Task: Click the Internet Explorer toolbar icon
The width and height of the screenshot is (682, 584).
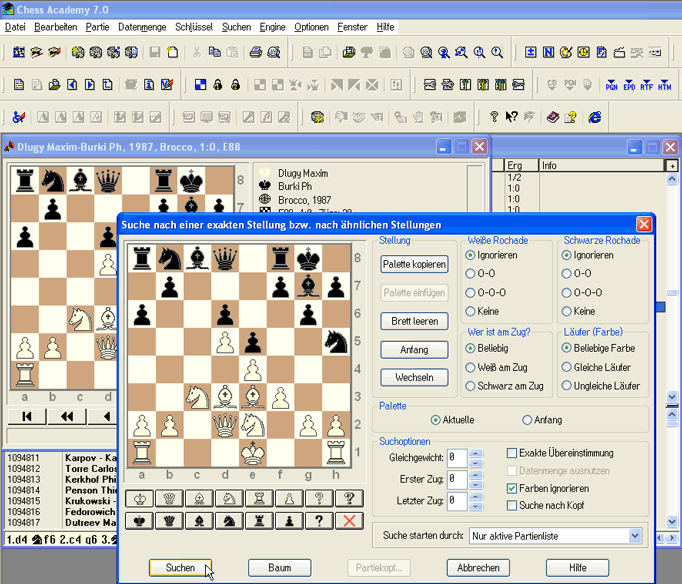Action: tap(594, 118)
